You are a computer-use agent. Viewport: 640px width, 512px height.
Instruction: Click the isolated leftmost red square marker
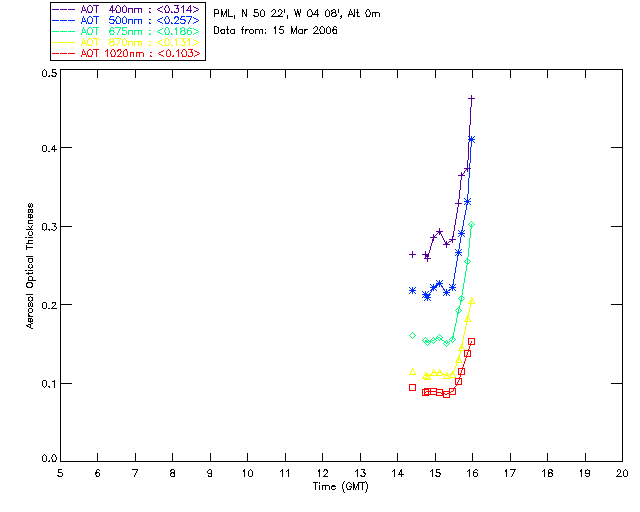tap(412, 387)
